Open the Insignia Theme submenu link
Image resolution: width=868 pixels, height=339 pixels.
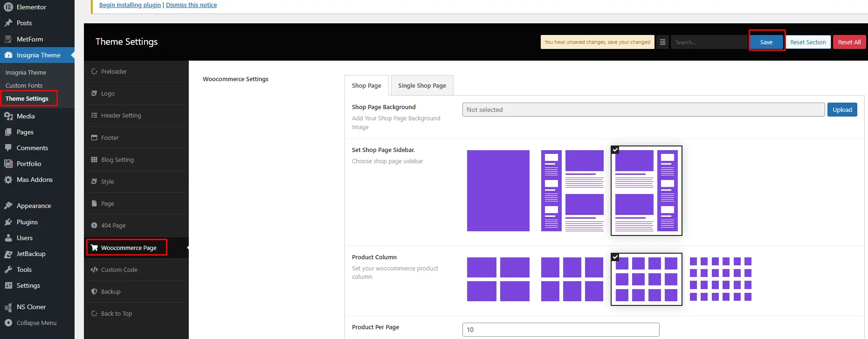pyautogui.click(x=26, y=72)
